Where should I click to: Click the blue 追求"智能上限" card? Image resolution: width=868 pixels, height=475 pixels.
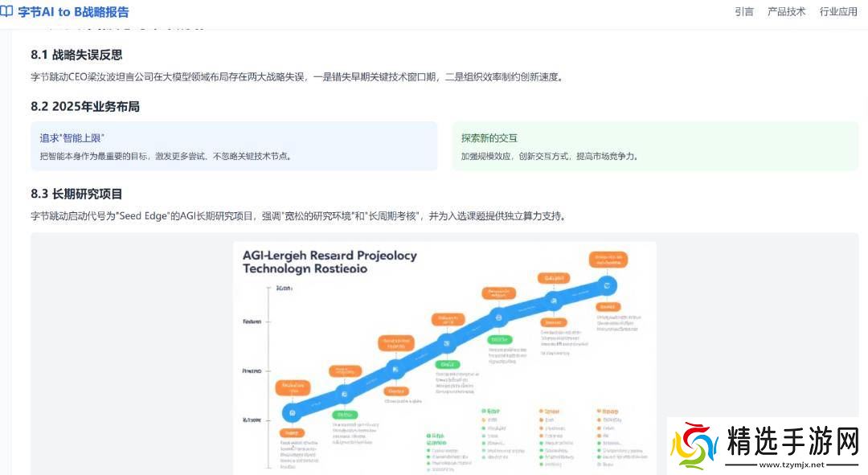point(234,146)
